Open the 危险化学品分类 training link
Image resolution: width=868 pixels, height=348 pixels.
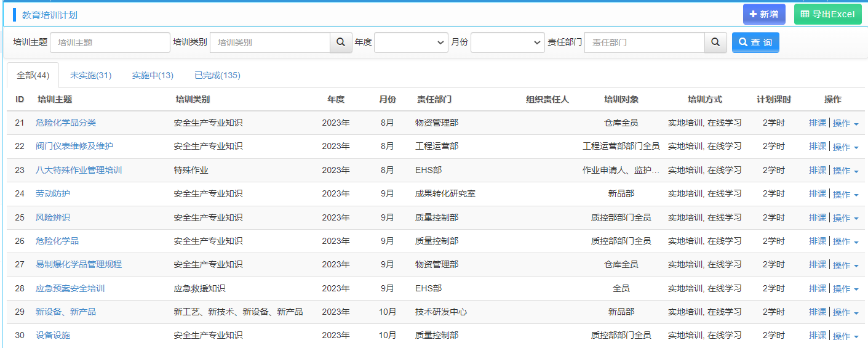point(66,123)
